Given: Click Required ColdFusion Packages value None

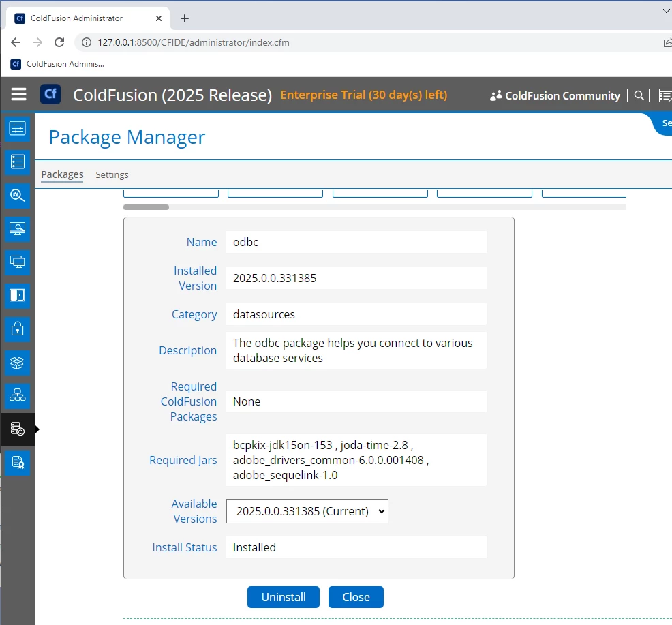Looking at the screenshot, I should coord(356,401).
